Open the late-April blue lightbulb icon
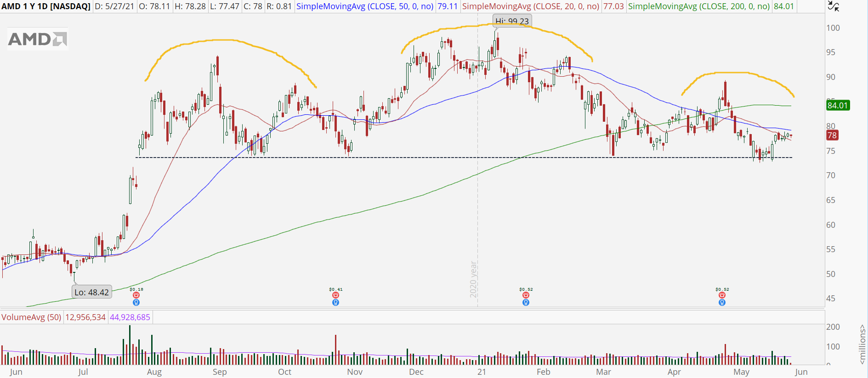Image resolution: width=868 pixels, height=378 pixels. 722,302
